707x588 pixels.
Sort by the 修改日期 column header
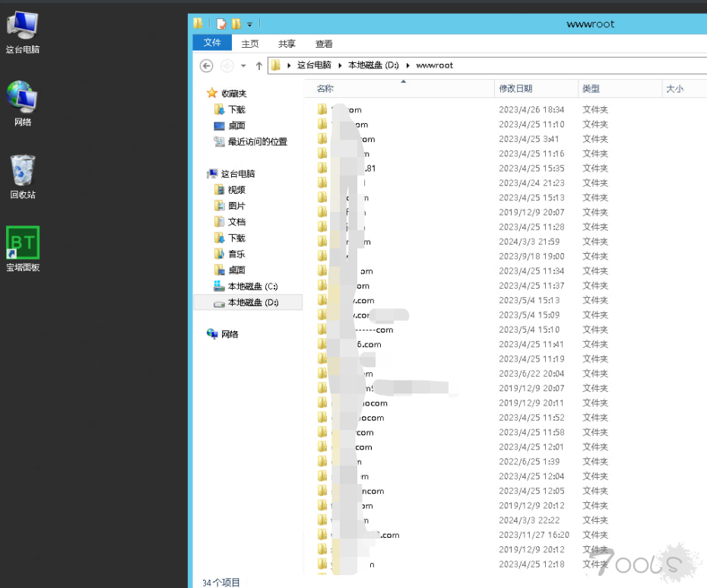(x=536, y=89)
